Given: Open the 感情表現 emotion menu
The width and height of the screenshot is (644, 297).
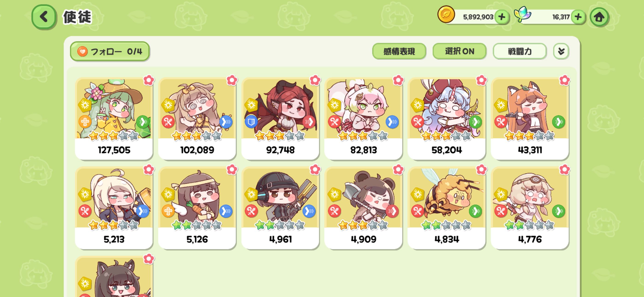Looking at the screenshot, I should pos(399,51).
